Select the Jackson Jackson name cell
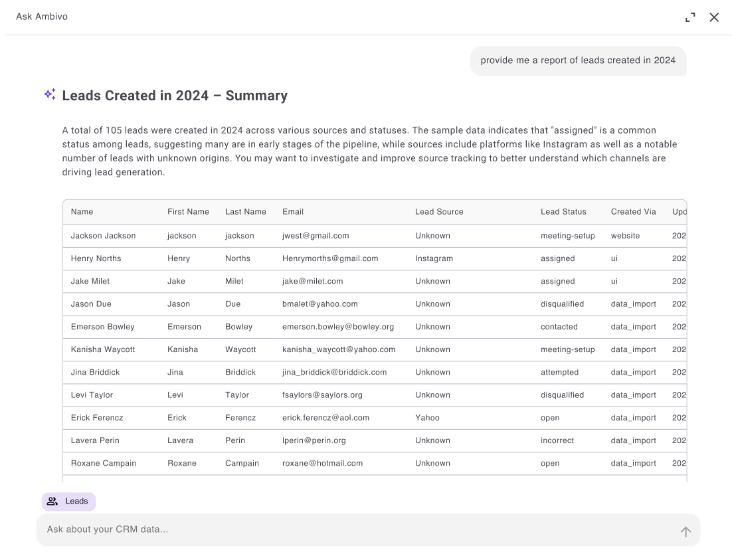 103,236
